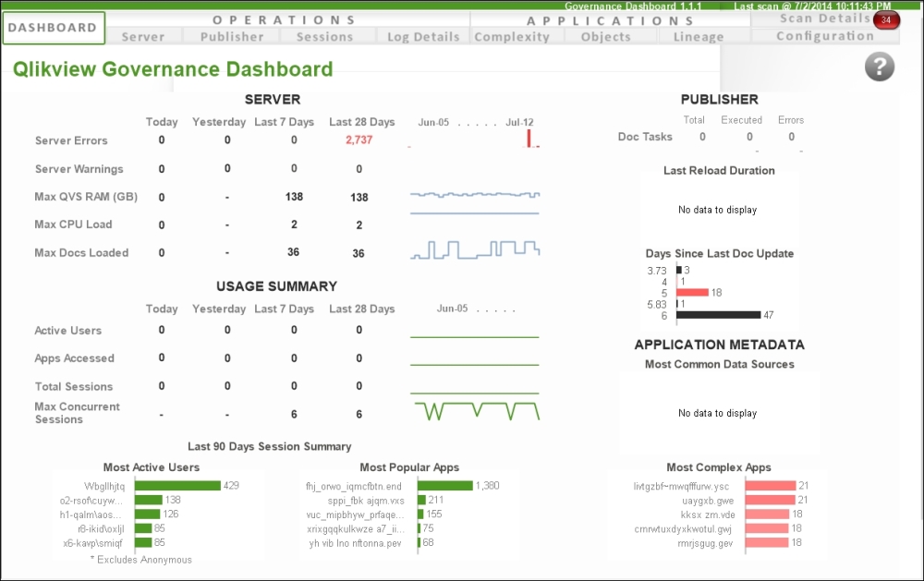
Task: Open the Sessions tab
Action: pos(324,37)
